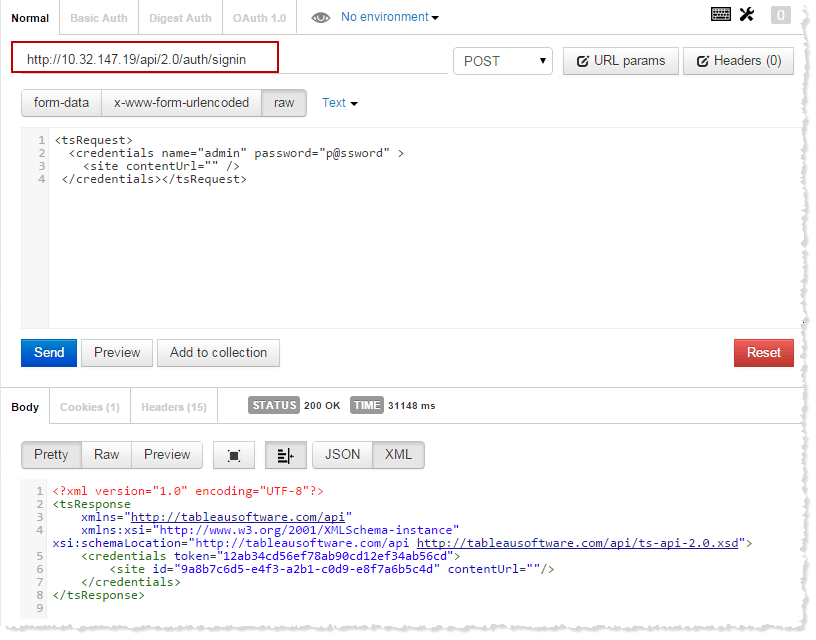
Task: Open the Headers (15) response tab
Action: (174, 407)
